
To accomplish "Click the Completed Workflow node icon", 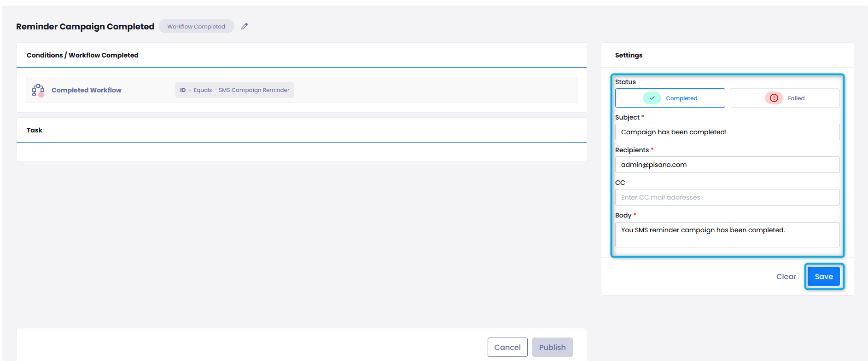I will (38, 90).
